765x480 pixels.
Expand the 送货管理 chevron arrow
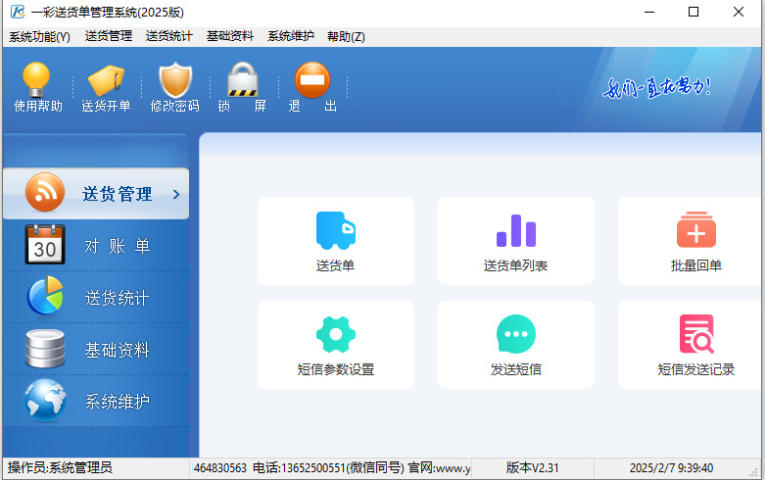tap(176, 194)
